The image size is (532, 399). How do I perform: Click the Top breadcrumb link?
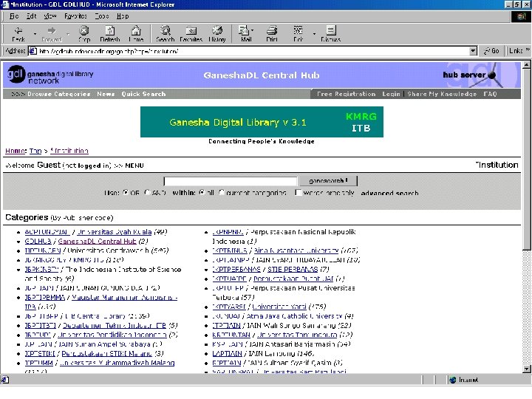click(x=35, y=151)
